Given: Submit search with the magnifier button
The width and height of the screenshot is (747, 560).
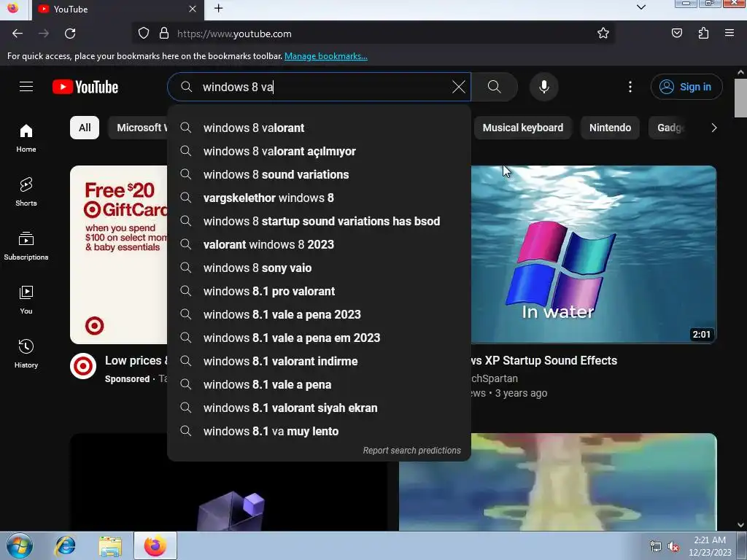Looking at the screenshot, I should pos(495,87).
